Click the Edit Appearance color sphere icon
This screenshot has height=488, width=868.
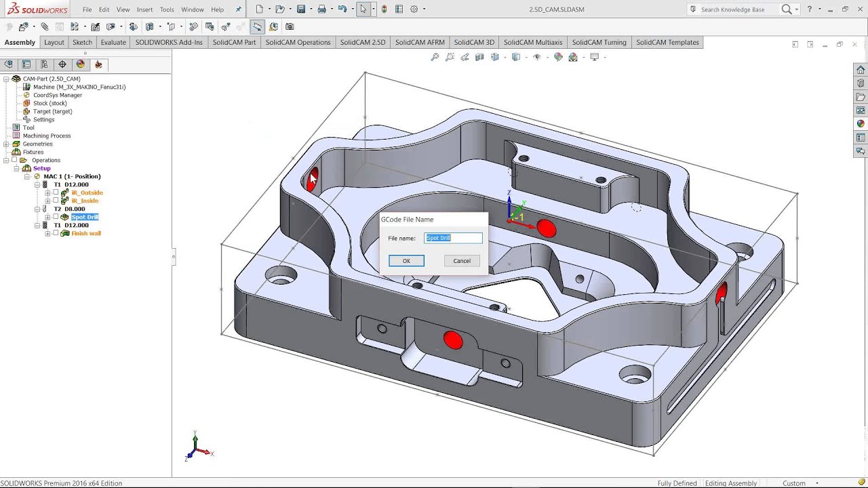[558, 57]
